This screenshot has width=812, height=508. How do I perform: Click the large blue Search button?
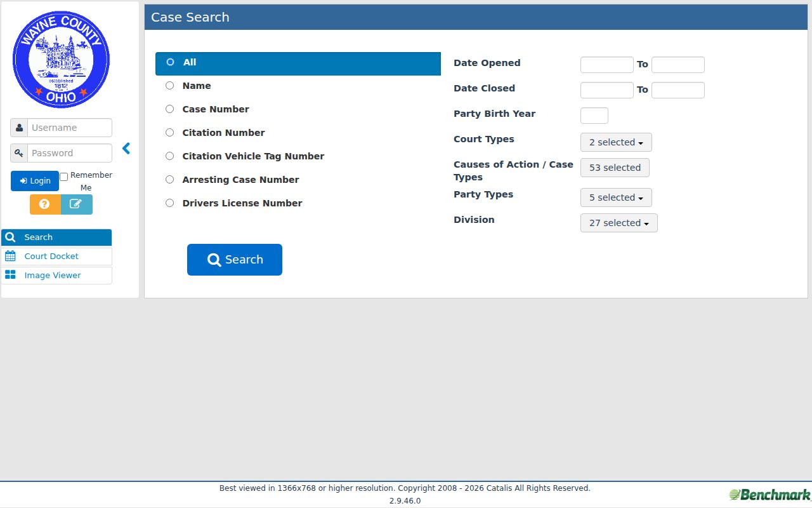(235, 260)
